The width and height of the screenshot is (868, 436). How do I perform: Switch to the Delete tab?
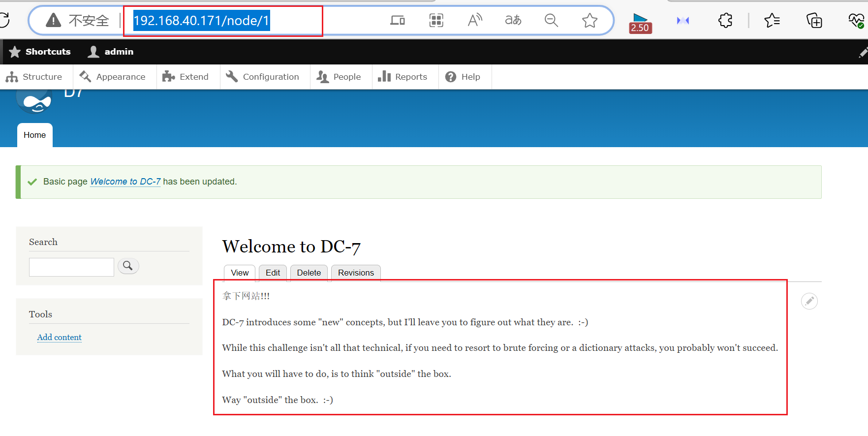pos(309,273)
